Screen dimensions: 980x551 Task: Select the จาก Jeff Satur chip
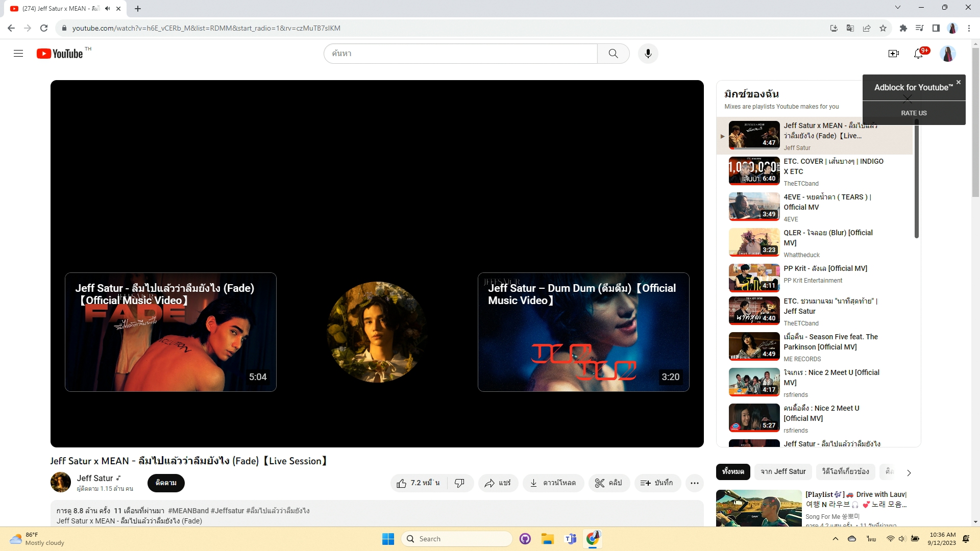click(x=783, y=471)
